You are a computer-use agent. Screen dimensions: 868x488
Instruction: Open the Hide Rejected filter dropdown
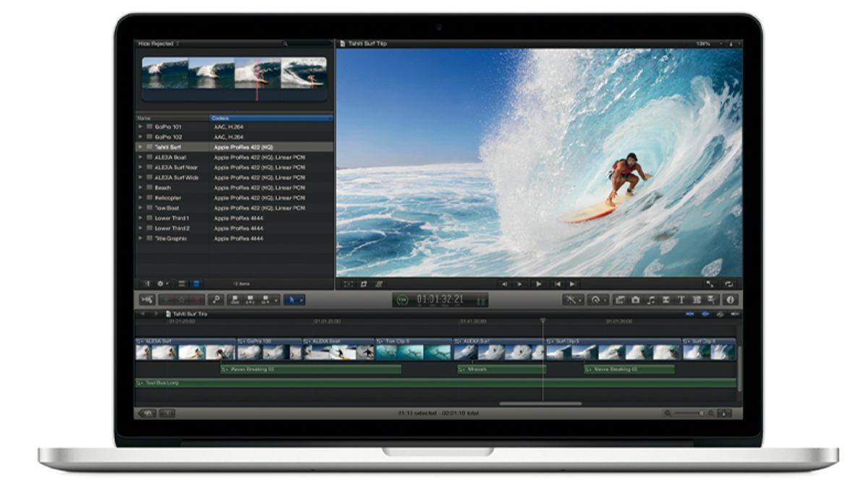[156, 43]
